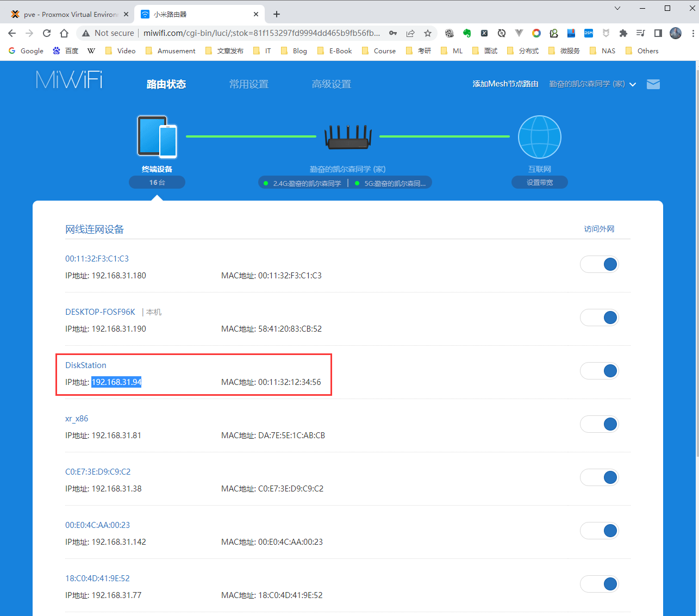Click the 设置带宽 button

tap(539, 183)
